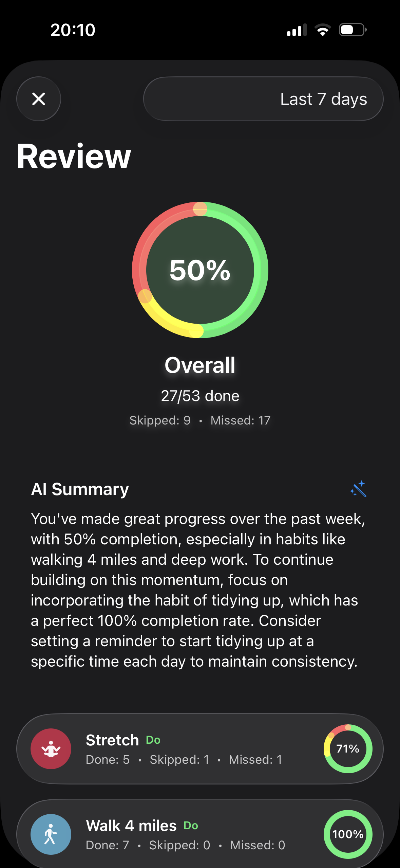Image resolution: width=400 pixels, height=868 pixels.
Task: Open the Stretch habit card
Action: pos(200,748)
